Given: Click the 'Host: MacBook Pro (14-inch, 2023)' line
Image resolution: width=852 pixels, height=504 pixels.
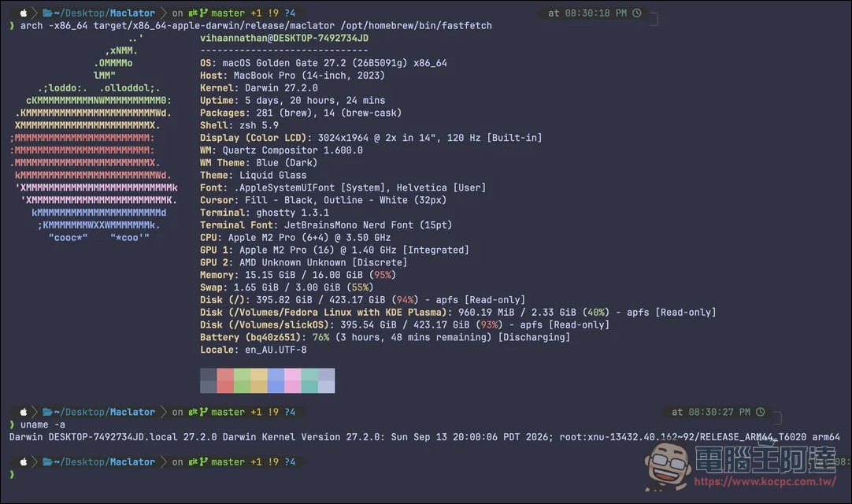Looking at the screenshot, I should pyautogui.click(x=292, y=76).
